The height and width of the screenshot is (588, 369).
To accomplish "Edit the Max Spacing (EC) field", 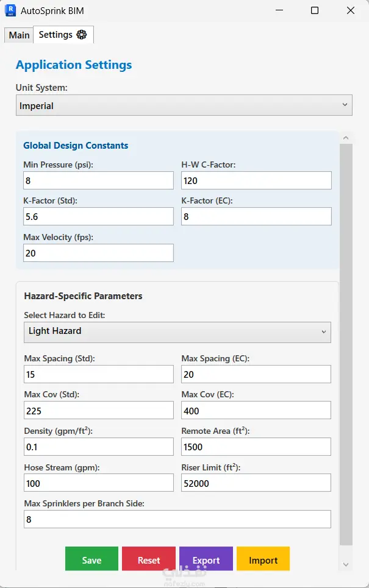I will [x=256, y=374].
